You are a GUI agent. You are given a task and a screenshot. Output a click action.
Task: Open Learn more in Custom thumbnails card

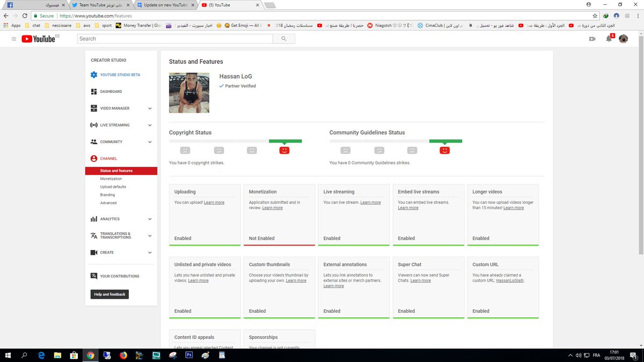[296, 280]
